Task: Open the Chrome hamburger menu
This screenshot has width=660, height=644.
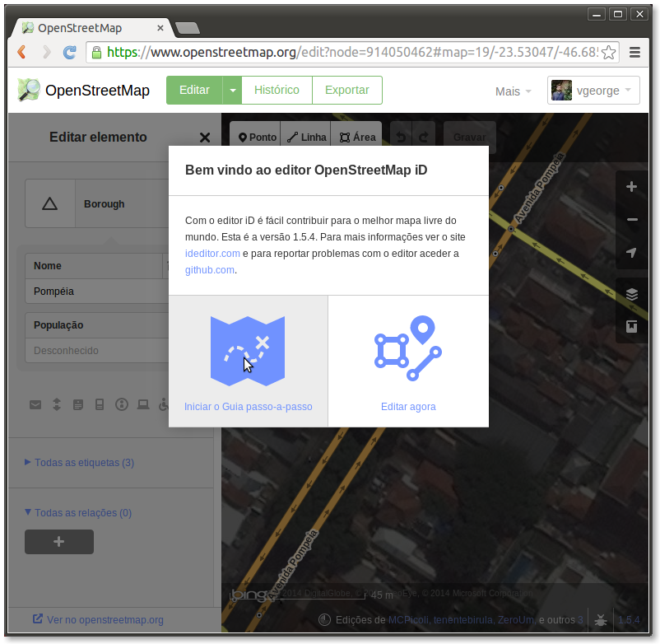Action: pyautogui.click(x=634, y=52)
